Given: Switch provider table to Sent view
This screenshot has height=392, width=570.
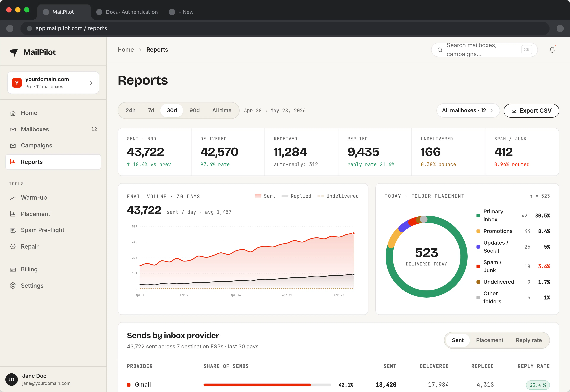Looking at the screenshot, I should click(x=458, y=340).
